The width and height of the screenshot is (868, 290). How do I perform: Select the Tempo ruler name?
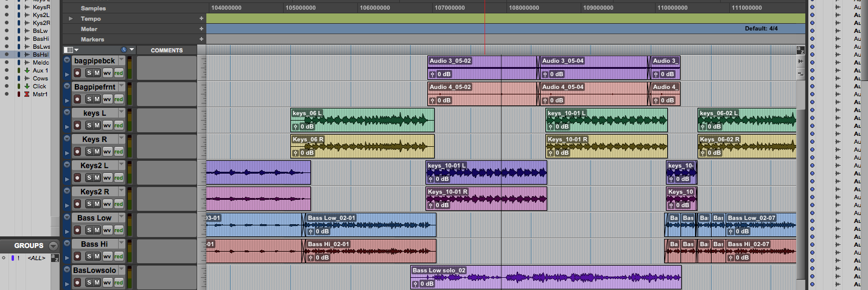point(91,19)
